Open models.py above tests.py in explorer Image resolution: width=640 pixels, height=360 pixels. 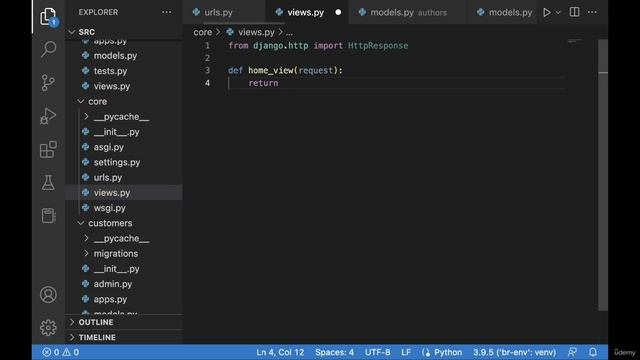pyautogui.click(x=115, y=56)
